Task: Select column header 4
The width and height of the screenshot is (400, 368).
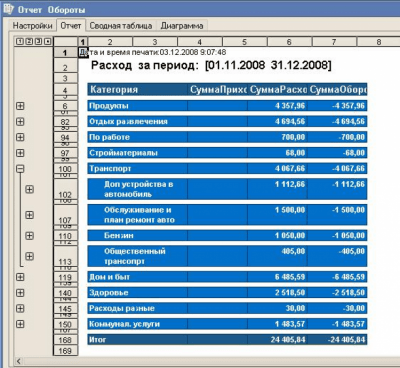Action: (x=200, y=42)
